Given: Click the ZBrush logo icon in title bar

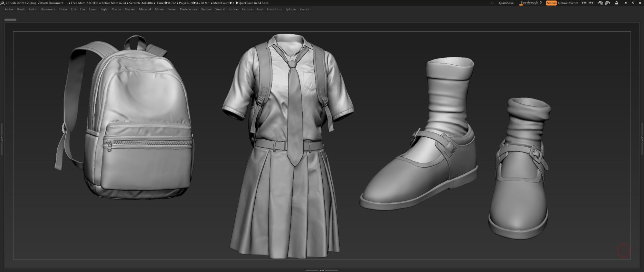Looking at the screenshot, I should 3,3.
